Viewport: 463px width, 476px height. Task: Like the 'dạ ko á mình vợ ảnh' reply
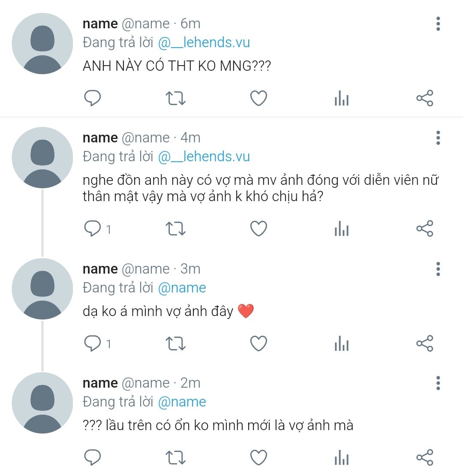[259, 343]
